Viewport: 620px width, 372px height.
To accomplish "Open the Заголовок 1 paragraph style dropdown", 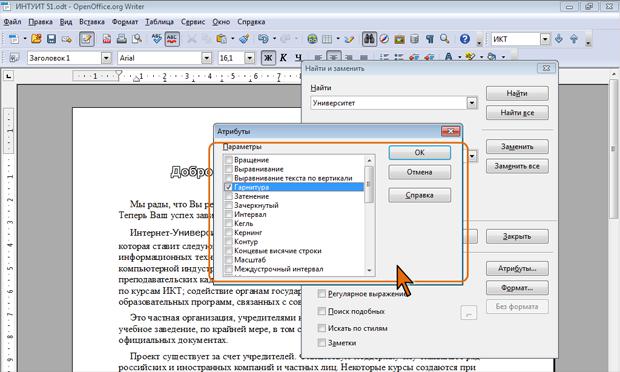I will (106, 58).
